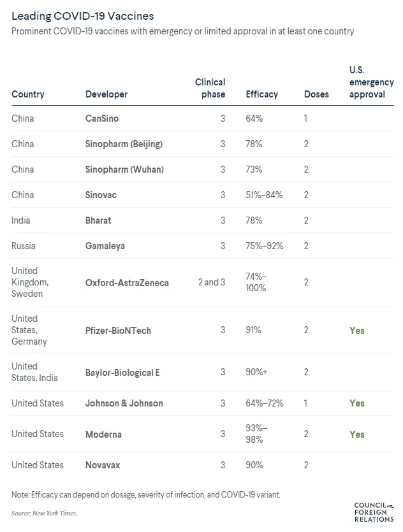Open the Sinopharm (Wuhan) developer entry

[x=124, y=169]
